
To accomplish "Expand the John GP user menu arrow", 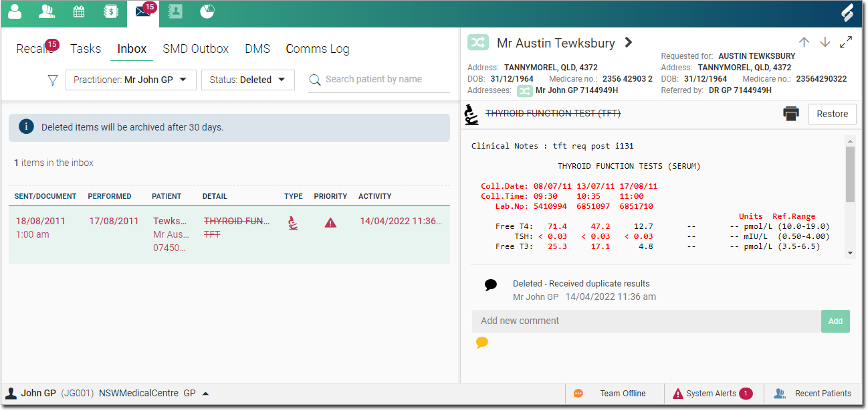I will tap(205, 394).
